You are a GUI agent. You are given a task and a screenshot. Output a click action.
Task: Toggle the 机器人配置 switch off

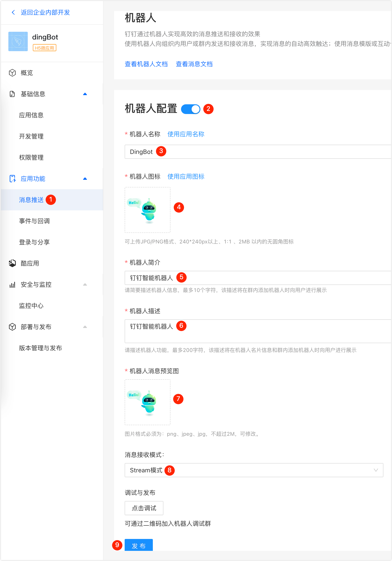click(x=190, y=109)
